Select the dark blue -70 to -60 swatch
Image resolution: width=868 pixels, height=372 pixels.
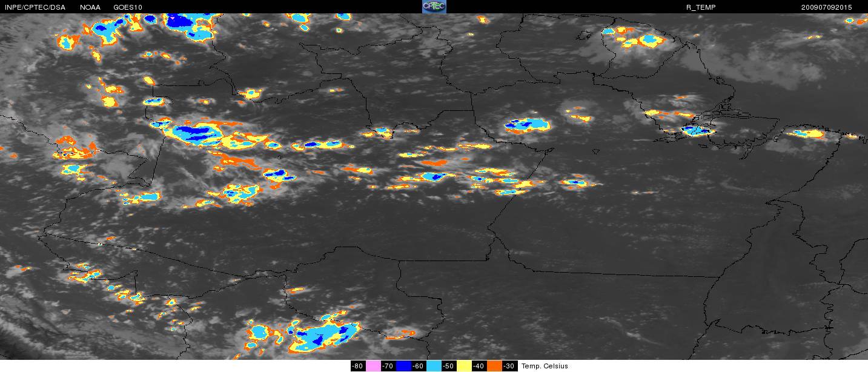[403, 366]
